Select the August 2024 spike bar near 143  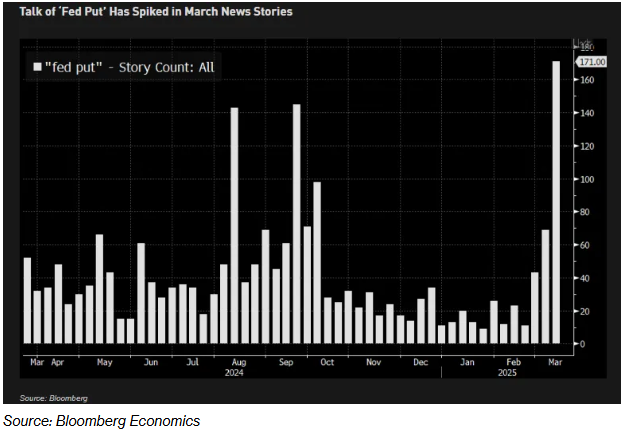coord(234,225)
